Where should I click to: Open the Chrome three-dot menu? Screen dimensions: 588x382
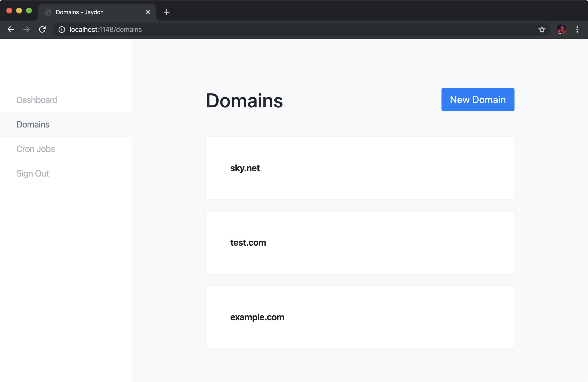click(x=577, y=29)
